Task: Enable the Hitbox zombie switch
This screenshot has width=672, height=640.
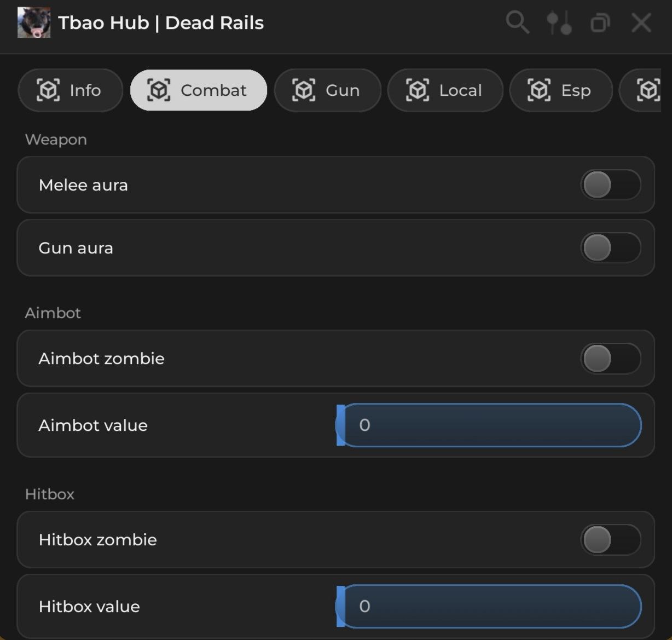Action: click(x=610, y=540)
